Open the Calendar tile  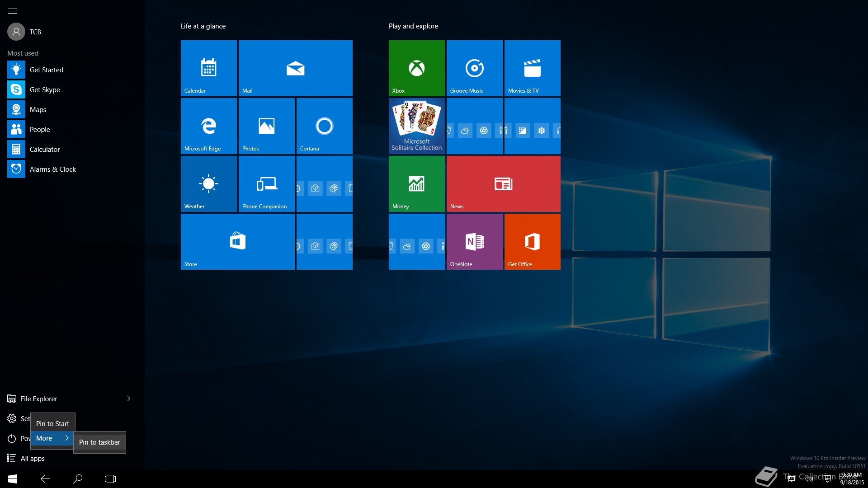[x=208, y=68]
